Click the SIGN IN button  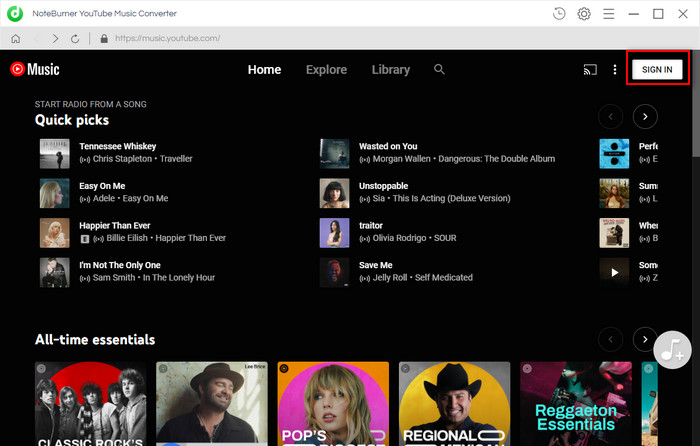[x=657, y=70]
